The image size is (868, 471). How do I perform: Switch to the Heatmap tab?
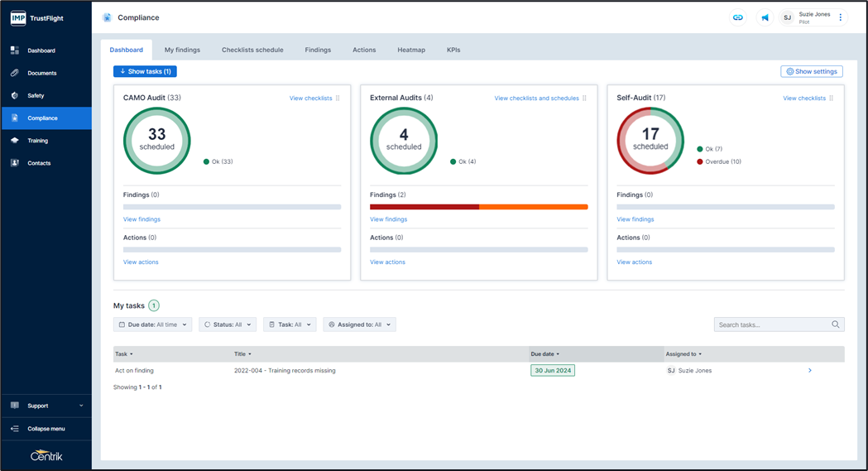click(x=411, y=50)
